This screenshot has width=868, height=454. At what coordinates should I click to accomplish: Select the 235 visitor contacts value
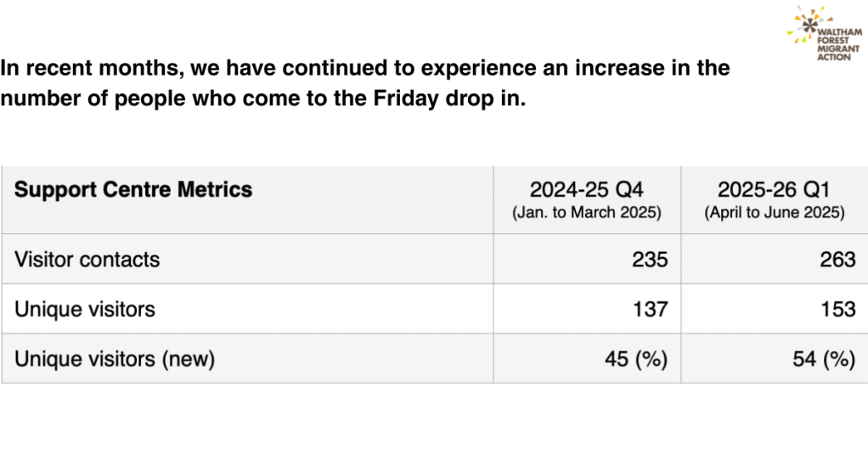650,259
